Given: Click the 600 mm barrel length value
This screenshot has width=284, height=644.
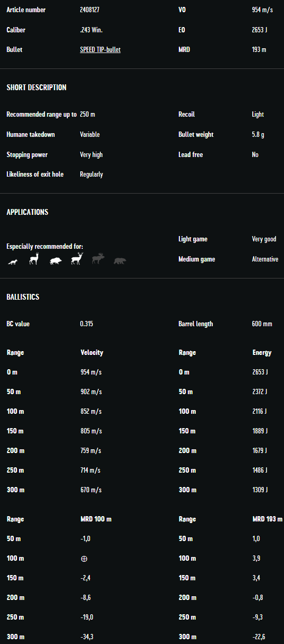Looking at the screenshot, I should [x=262, y=324].
